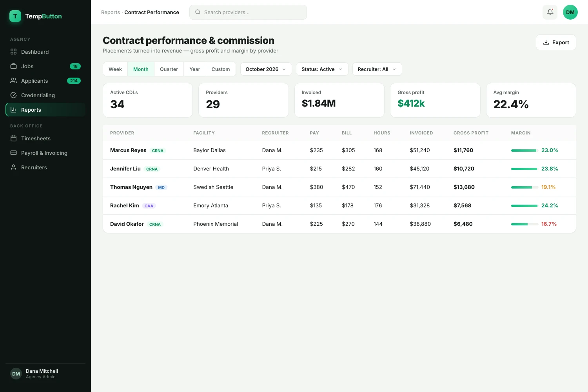Go to Jobs in the sidebar

pos(45,66)
